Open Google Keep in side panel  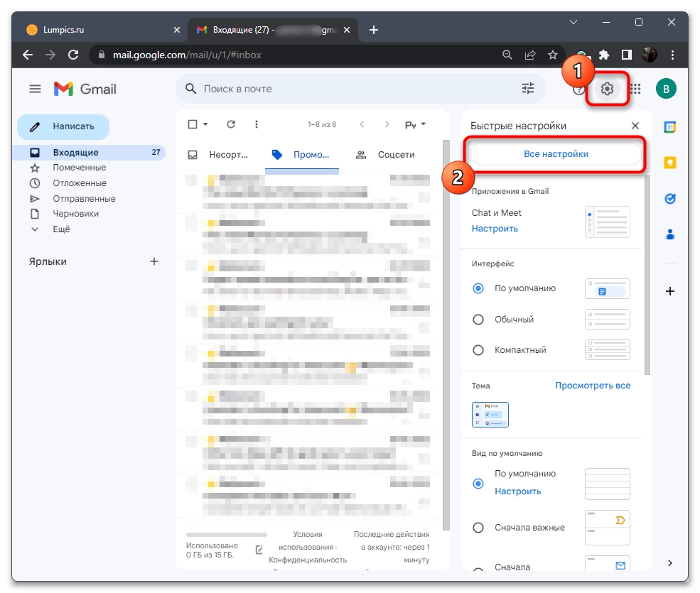point(669,163)
